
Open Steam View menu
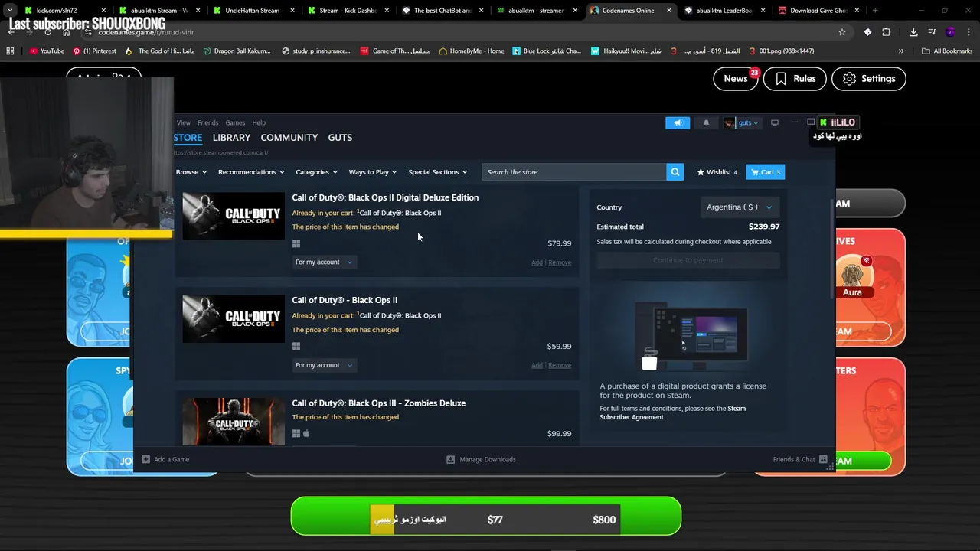[184, 122]
